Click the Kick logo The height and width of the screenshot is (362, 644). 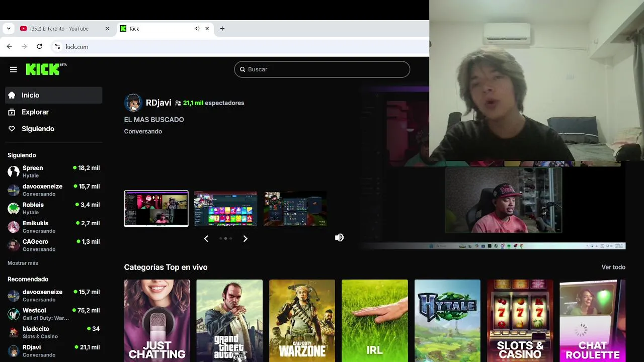point(46,69)
